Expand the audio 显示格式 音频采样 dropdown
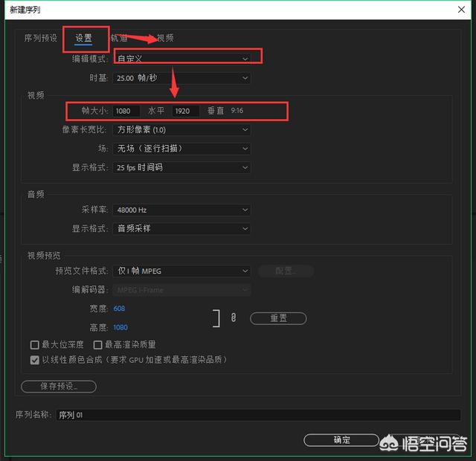 pos(181,228)
